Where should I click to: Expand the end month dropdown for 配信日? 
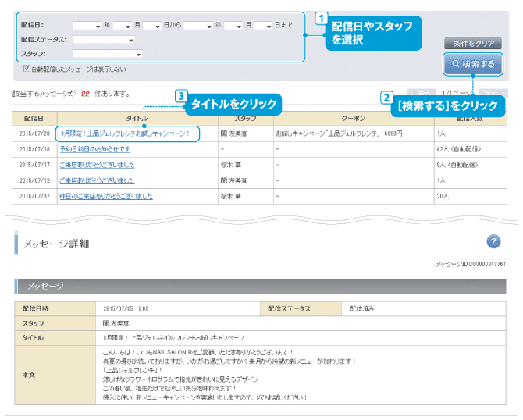[x=233, y=26]
